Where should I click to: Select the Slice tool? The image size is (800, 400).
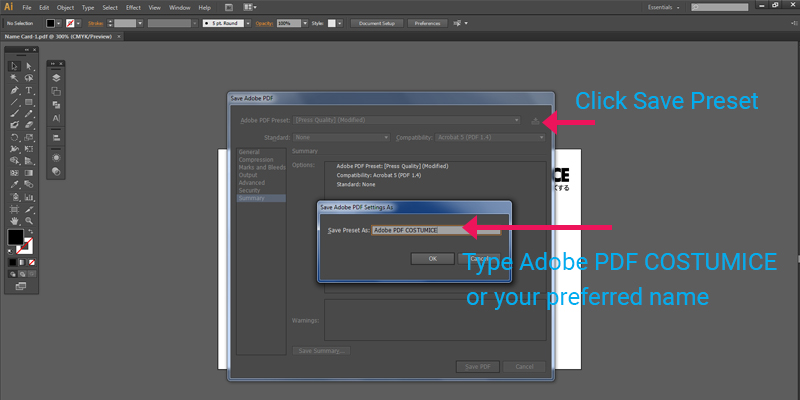pyautogui.click(x=29, y=209)
